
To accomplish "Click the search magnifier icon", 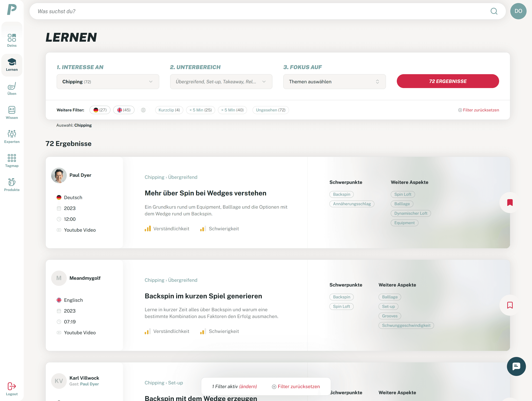I will [x=494, y=11].
